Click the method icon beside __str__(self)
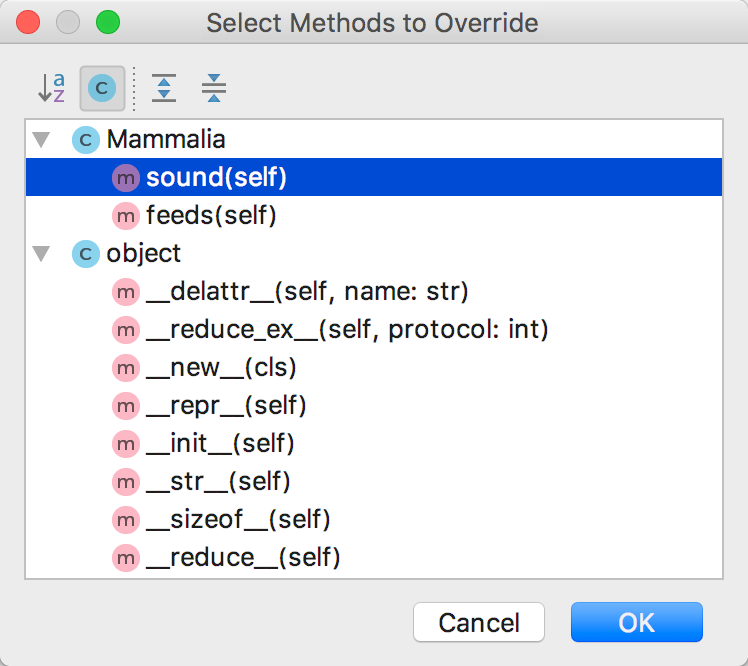Screen dimensions: 748x666 pyautogui.click(x=126, y=481)
